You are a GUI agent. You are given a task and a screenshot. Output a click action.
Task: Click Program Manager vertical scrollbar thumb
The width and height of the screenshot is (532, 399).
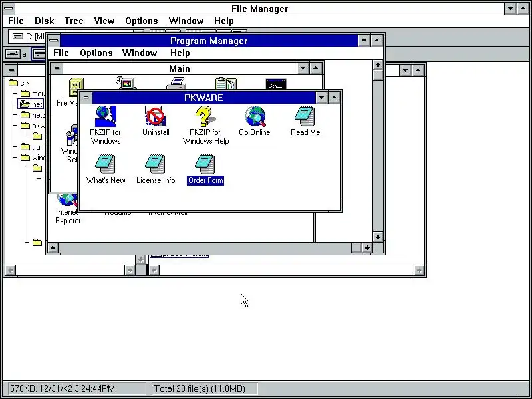click(378, 75)
